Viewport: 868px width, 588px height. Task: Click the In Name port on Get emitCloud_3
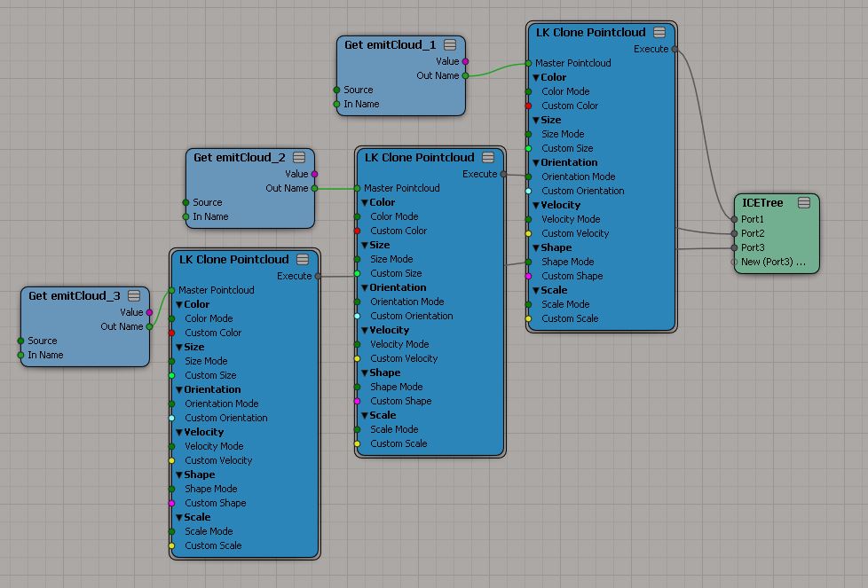[x=20, y=355]
